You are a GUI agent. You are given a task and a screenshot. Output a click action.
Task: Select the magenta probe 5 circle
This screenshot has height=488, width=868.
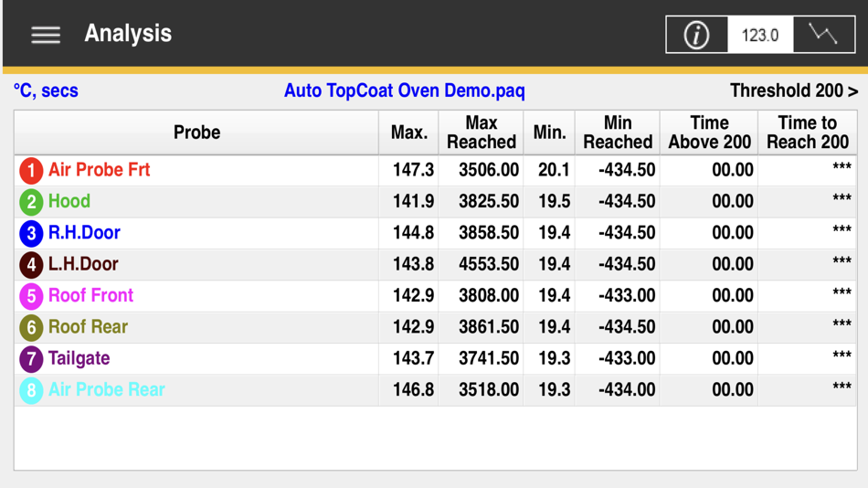[32, 296]
